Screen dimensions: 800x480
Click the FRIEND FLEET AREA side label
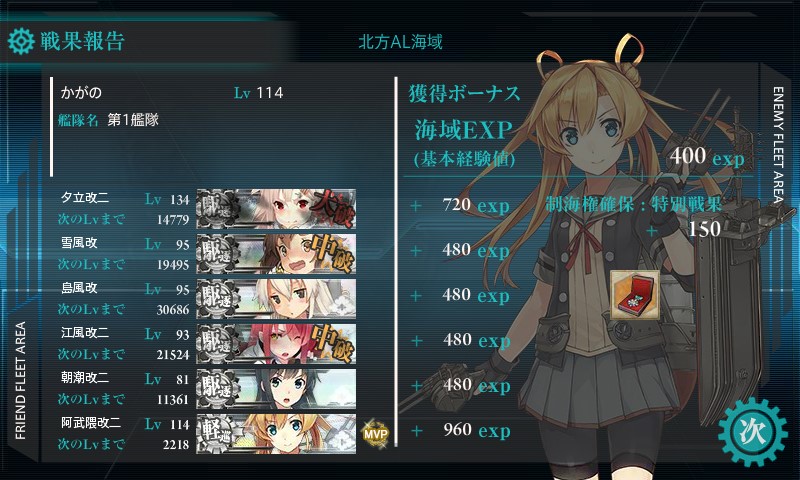point(20,381)
